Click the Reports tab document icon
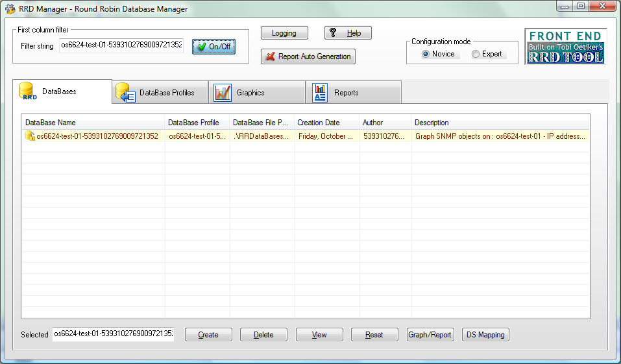 pos(320,93)
